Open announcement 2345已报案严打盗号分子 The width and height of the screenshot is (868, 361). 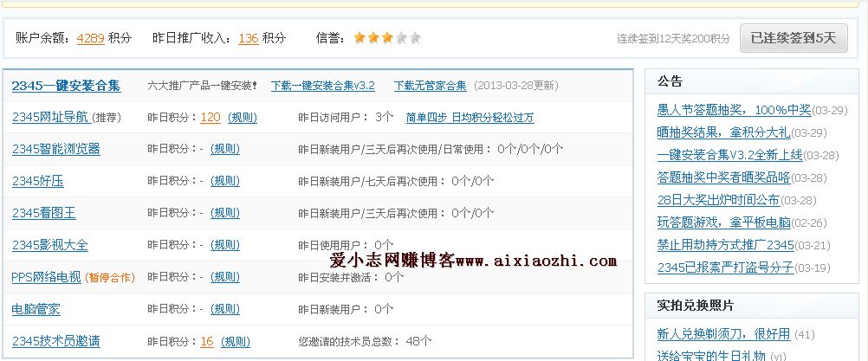point(726,268)
